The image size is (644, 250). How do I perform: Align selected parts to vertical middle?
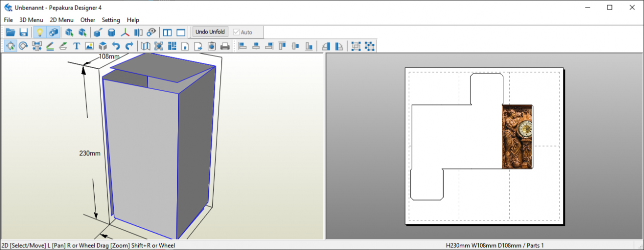[x=295, y=46]
